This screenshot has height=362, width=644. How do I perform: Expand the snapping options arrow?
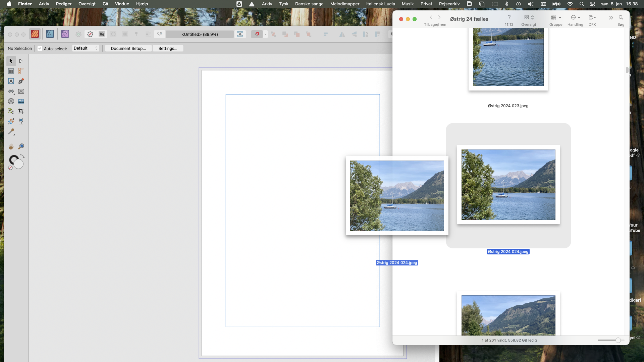point(265,34)
